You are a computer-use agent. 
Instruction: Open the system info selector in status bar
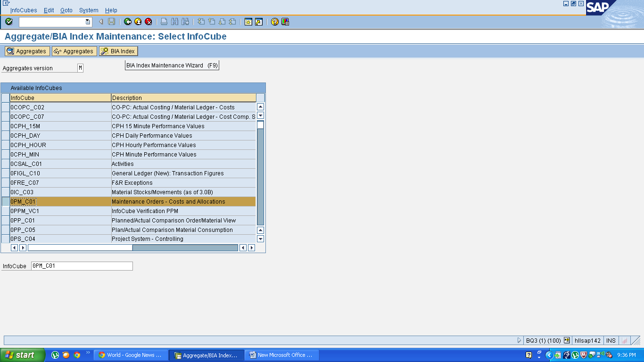point(567,340)
